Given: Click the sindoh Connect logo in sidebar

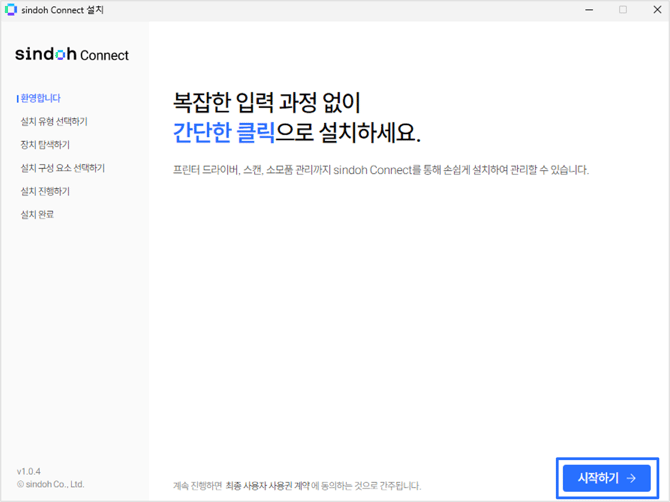Looking at the screenshot, I should click(x=72, y=54).
